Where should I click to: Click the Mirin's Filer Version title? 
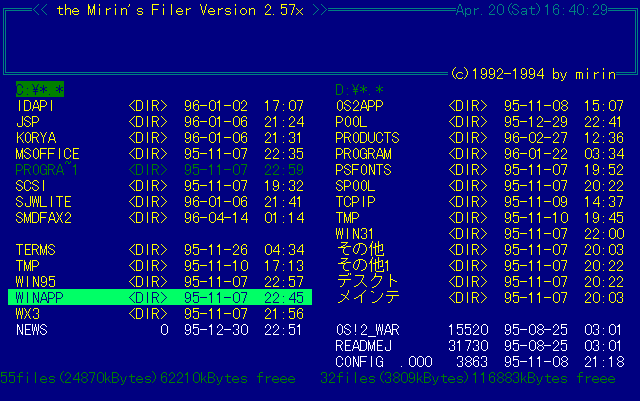coord(180,10)
